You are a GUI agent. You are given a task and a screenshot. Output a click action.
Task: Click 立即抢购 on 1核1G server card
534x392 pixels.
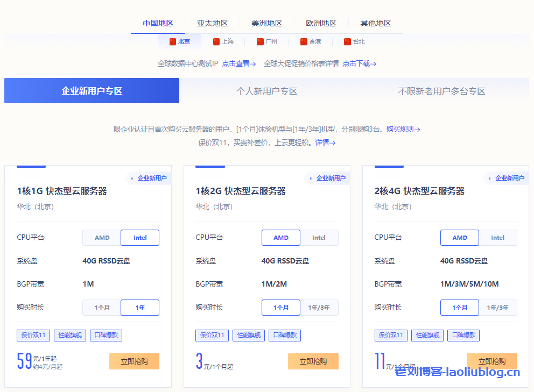(x=134, y=361)
